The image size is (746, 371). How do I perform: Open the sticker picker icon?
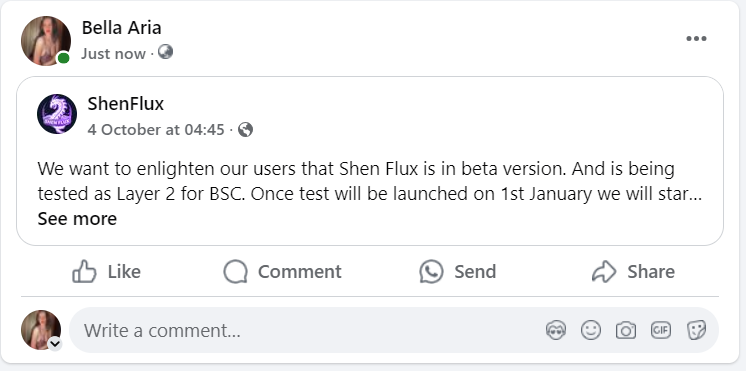point(696,330)
